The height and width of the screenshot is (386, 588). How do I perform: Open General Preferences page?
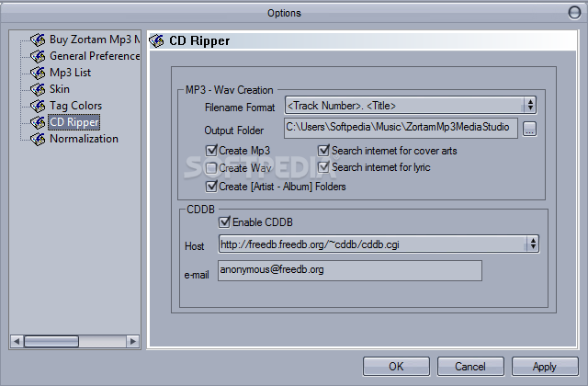coord(95,56)
